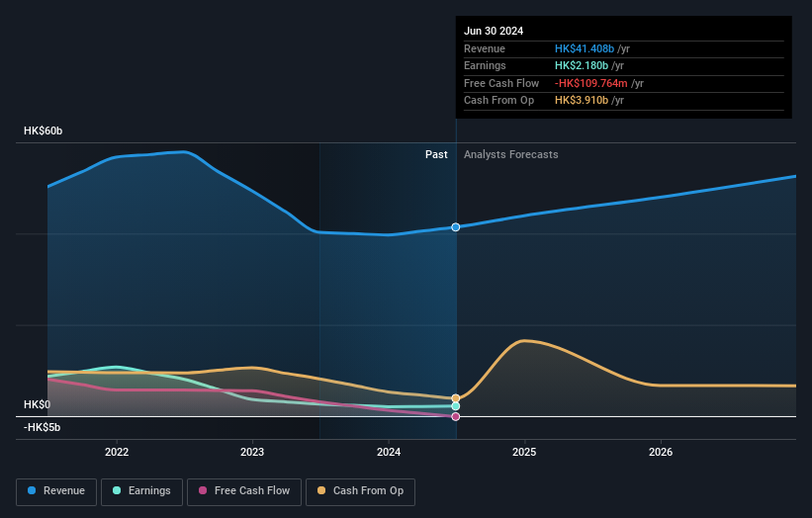Click the Analysts Forecasts label
The image size is (812, 518).
511,154
